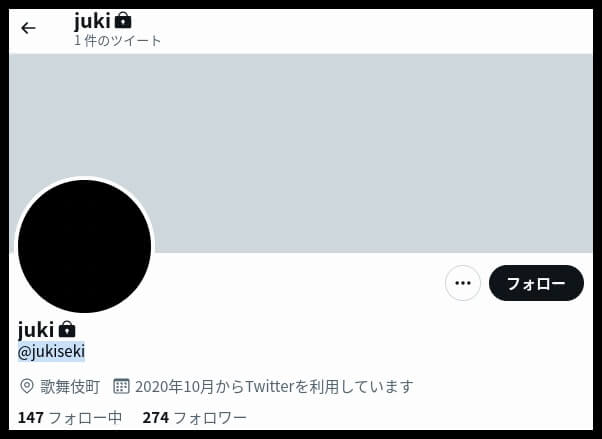Select the @jukiseki handle text

click(x=51, y=351)
